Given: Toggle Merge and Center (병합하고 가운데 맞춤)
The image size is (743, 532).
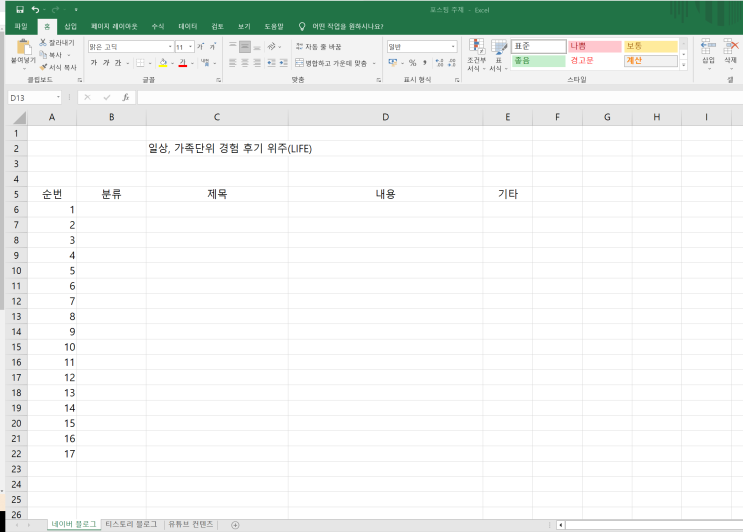Looking at the screenshot, I should click(331, 63).
